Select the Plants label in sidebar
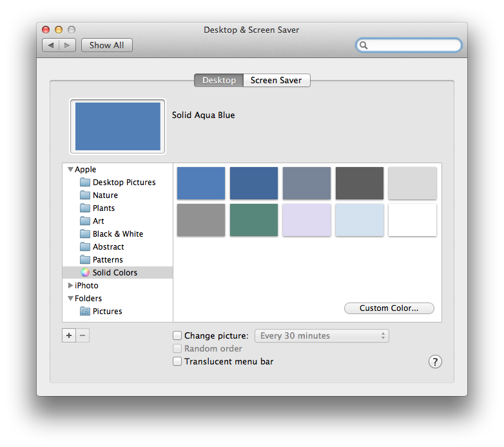This screenshot has width=504, height=447. click(104, 208)
